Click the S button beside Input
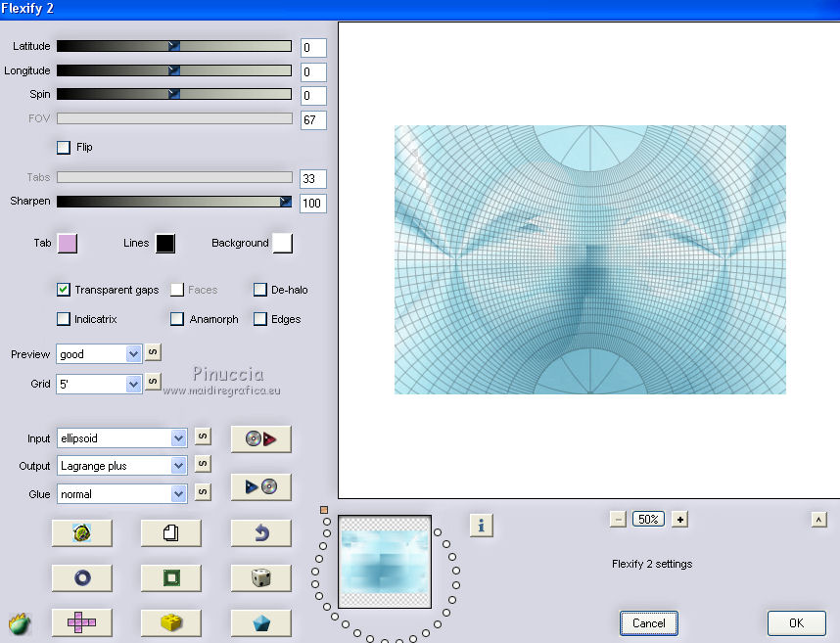This screenshot has height=643, width=840. (x=203, y=436)
